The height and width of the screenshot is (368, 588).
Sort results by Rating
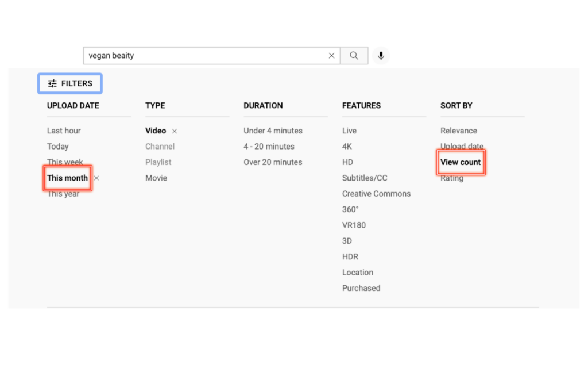tap(451, 179)
